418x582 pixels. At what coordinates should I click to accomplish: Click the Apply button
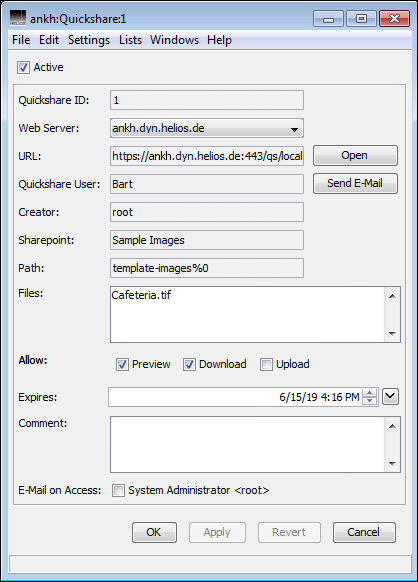(x=217, y=532)
